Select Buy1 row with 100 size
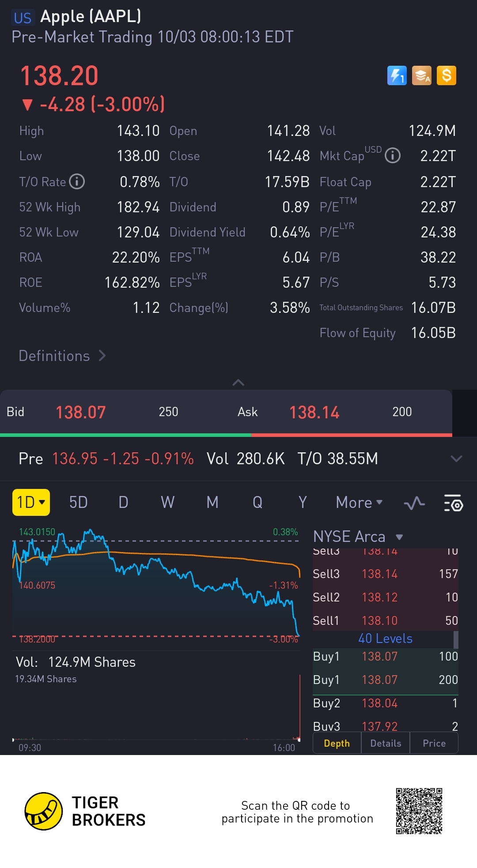The width and height of the screenshot is (477, 868). tap(385, 656)
